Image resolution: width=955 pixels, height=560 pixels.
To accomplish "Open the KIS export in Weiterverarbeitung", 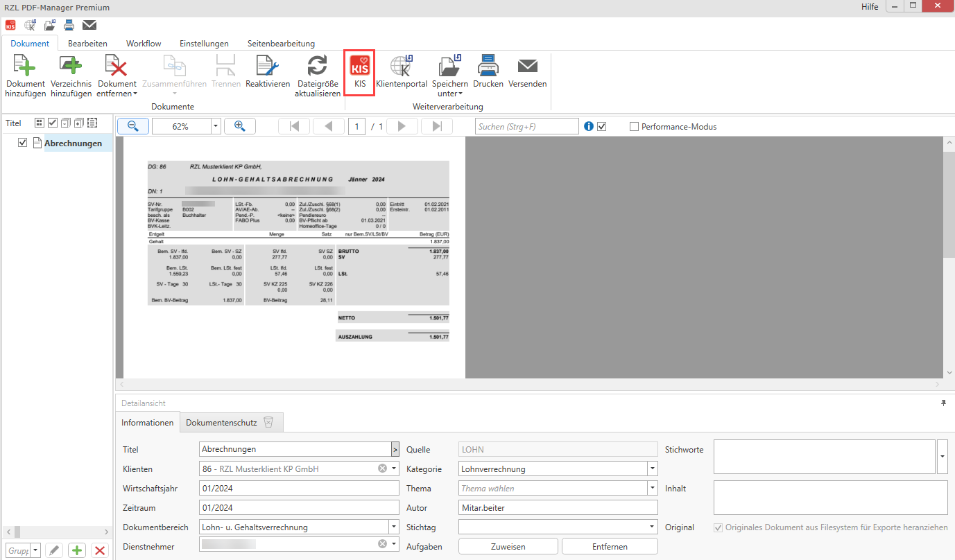I will [359, 72].
